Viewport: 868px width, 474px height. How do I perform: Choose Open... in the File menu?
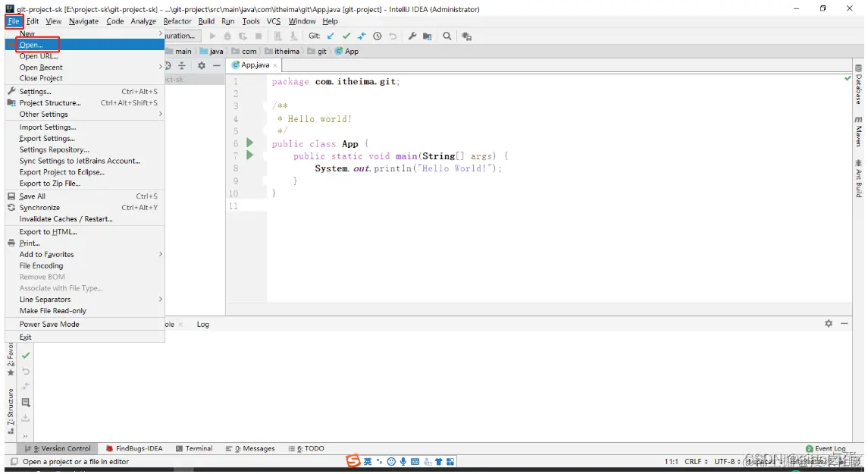[x=85, y=45]
